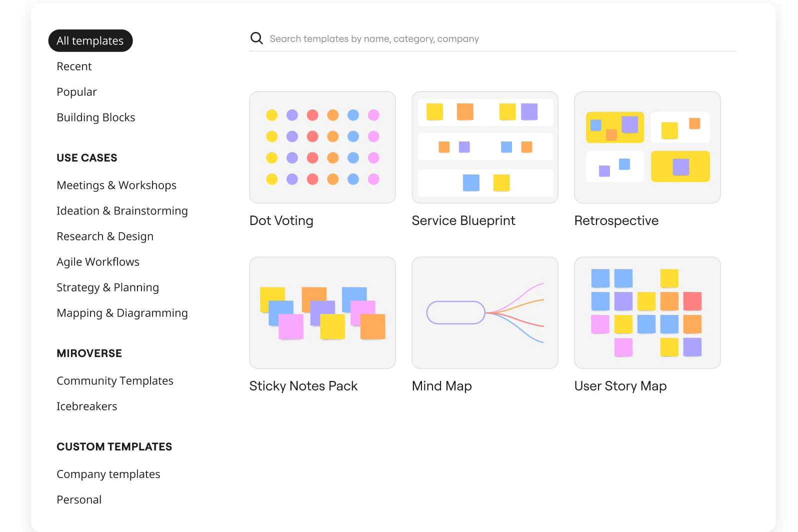Show Popular templates

coord(76,92)
